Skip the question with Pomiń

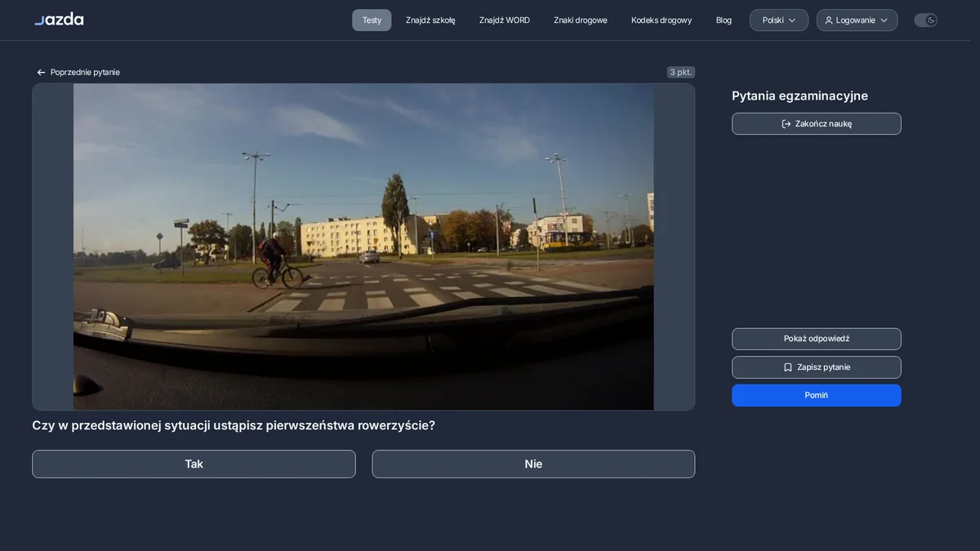[x=817, y=395]
